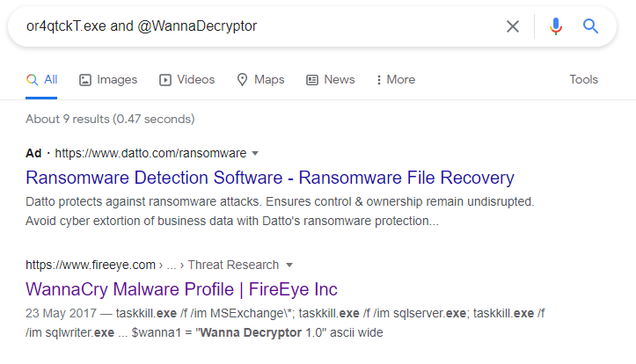Open Ransomware Detection Software ad link
Image resolution: width=636 pixels, height=364 pixels.
coord(270,178)
